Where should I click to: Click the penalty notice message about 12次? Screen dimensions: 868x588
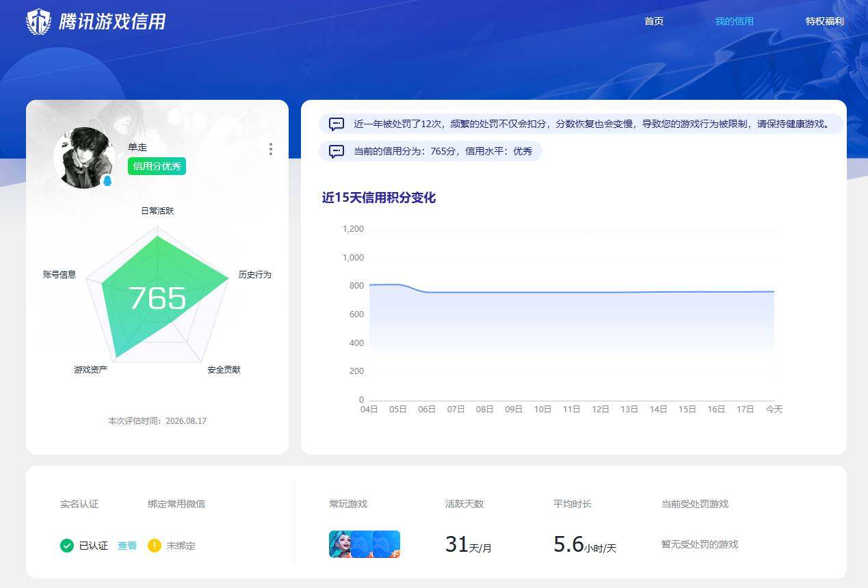coord(592,124)
